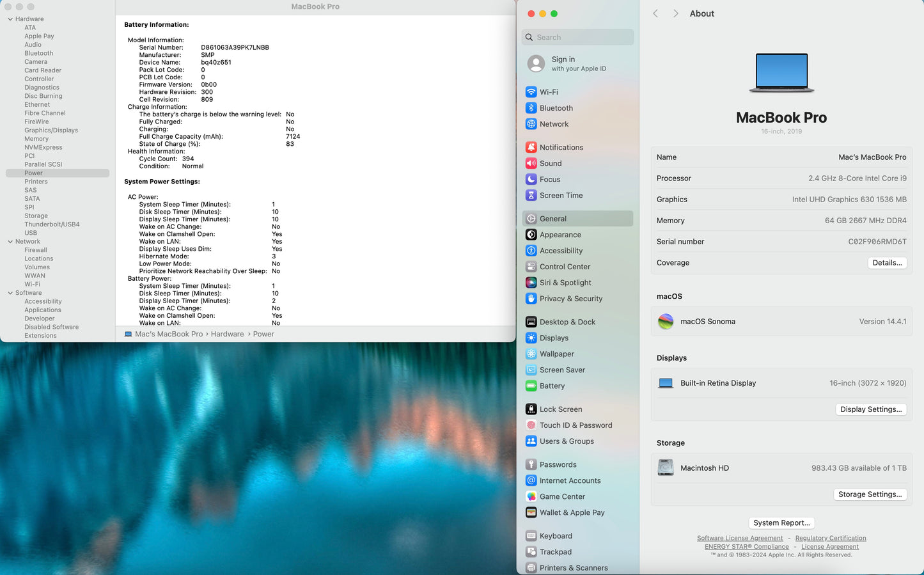
Task: Click the Built-in Retina Display row
Action: click(781, 383)
